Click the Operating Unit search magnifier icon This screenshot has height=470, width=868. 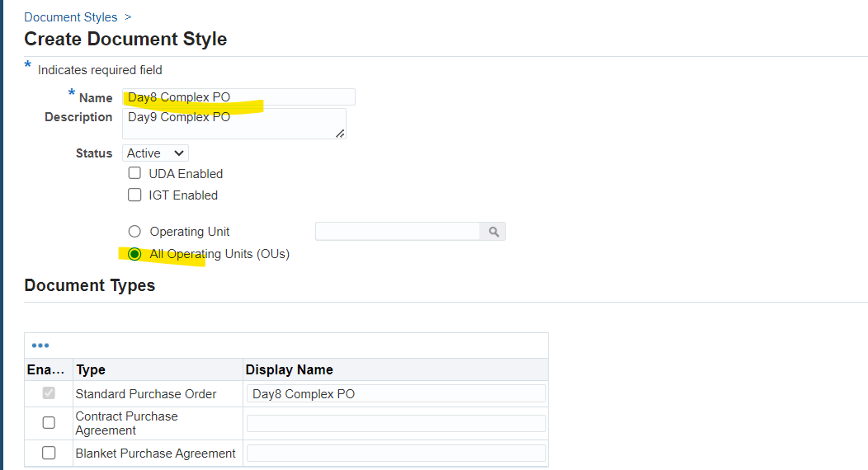(x=493, y=232)
